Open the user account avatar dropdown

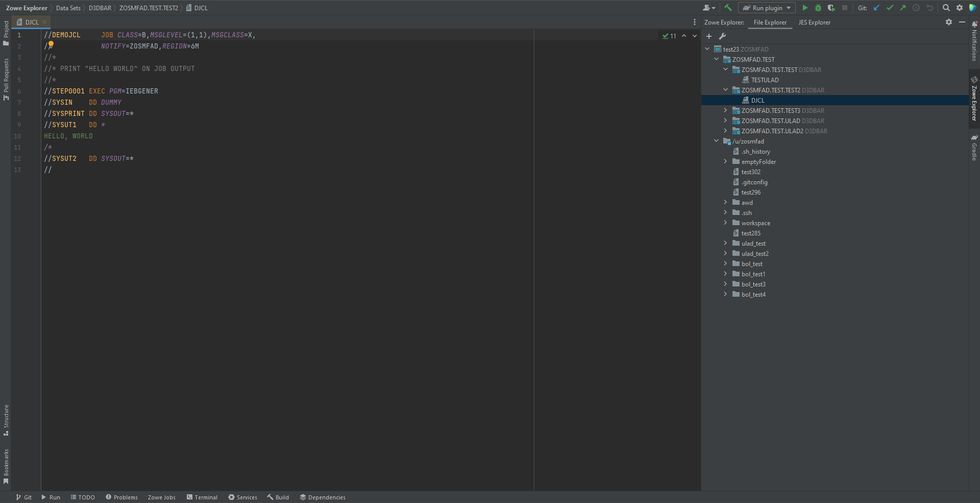(x=709, y=8)
